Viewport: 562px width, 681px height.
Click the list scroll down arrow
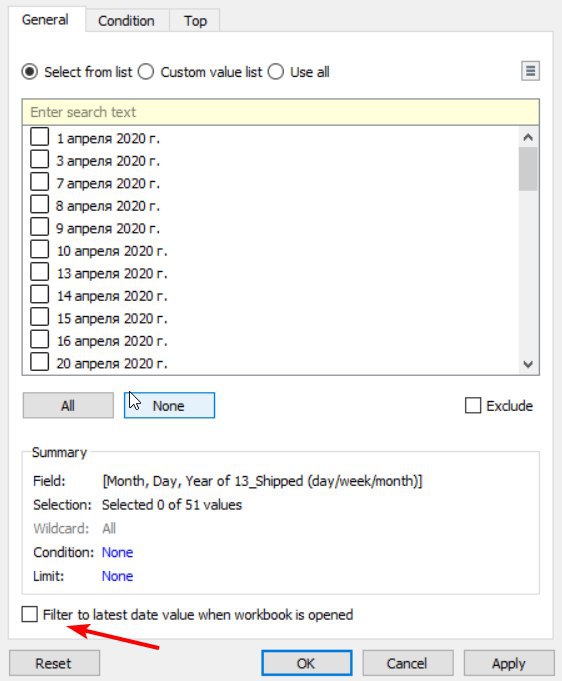pos(528,364)
